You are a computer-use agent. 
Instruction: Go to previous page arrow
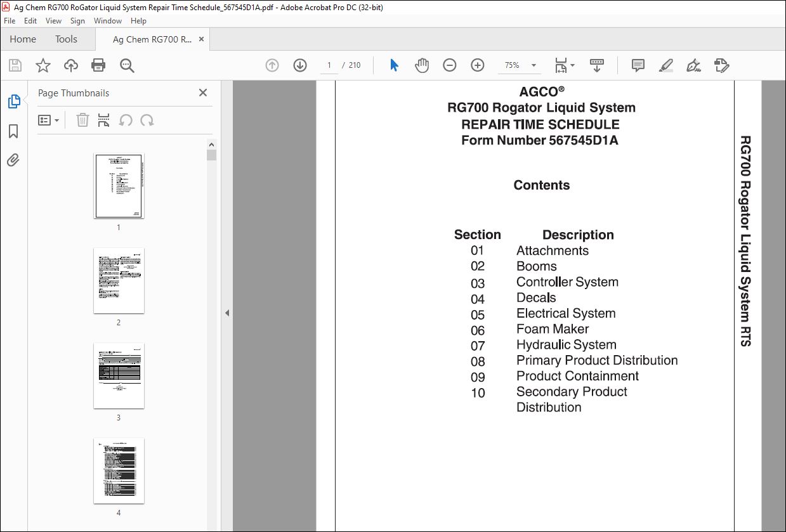tap(272, 65)
